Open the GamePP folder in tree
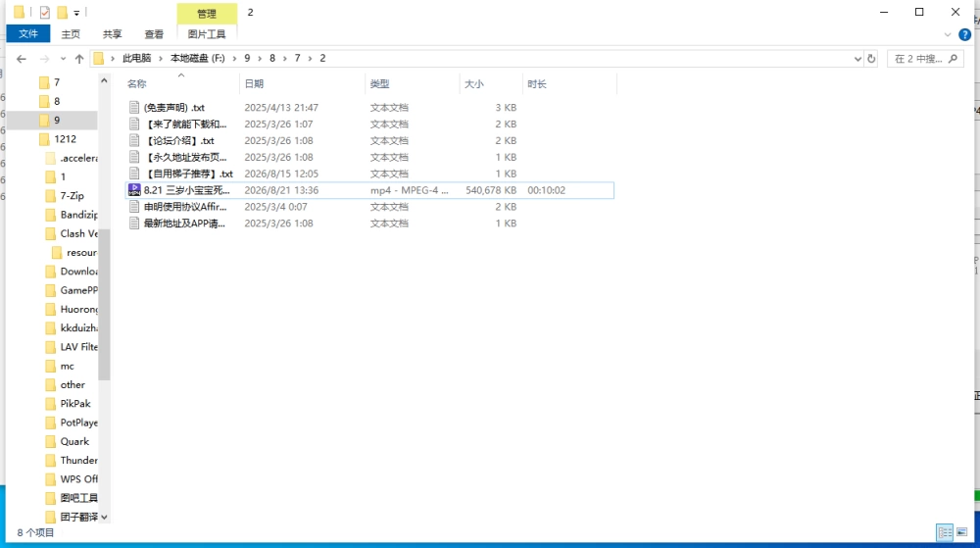 coord(78,290)
